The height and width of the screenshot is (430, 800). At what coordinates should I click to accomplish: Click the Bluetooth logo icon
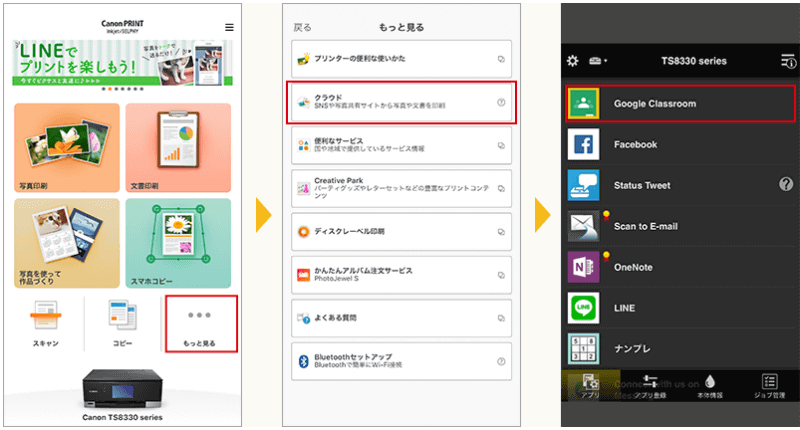(304, 362)
